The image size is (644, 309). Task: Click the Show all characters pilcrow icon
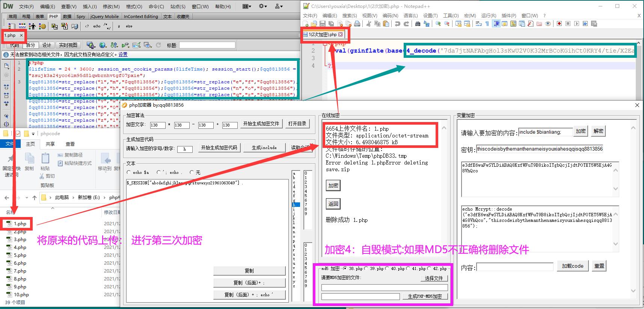point(487,24)
